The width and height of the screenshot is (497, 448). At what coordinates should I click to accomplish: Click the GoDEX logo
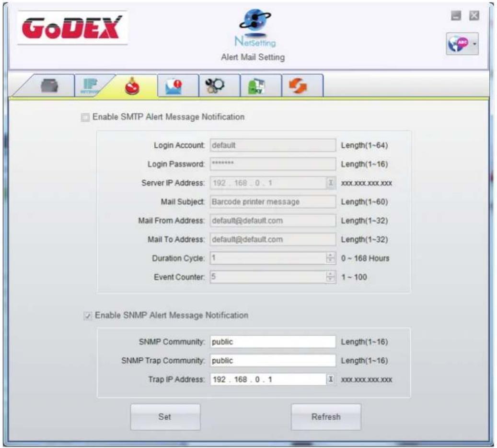(72, 28)
